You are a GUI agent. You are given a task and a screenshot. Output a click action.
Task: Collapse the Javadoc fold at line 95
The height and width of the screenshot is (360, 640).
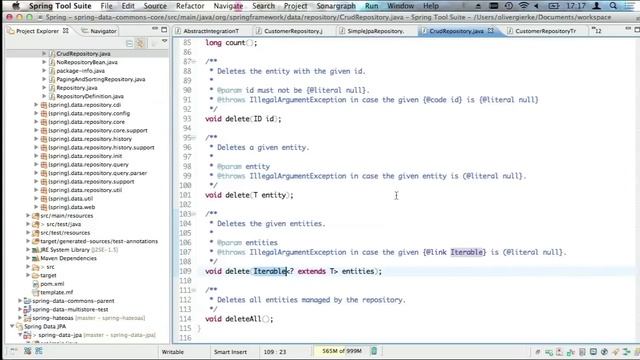tap(194, 138)
